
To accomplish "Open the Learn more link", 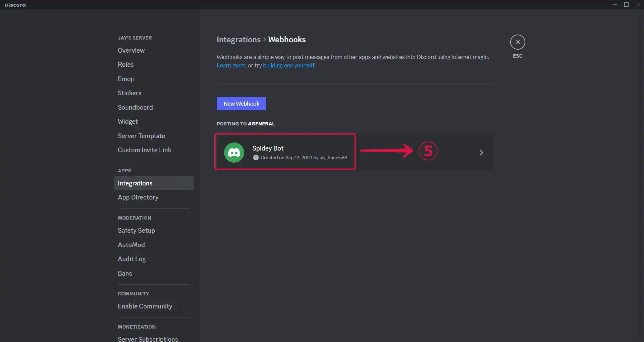I will 231,65.
